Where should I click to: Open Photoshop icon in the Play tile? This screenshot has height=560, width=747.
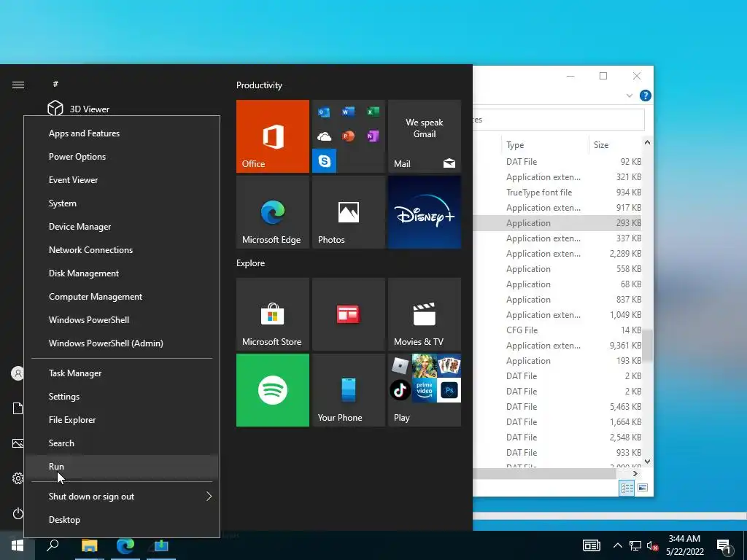tap(449, 391)
